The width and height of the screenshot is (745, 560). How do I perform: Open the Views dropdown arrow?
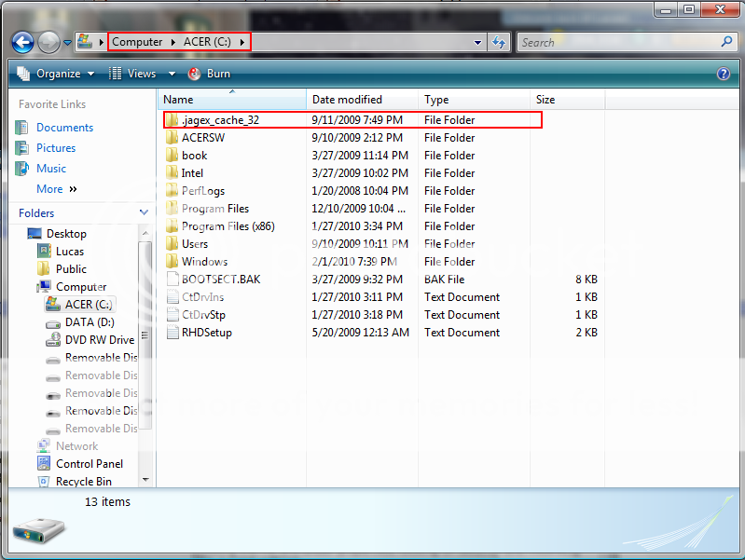click(x=172, y=74)
